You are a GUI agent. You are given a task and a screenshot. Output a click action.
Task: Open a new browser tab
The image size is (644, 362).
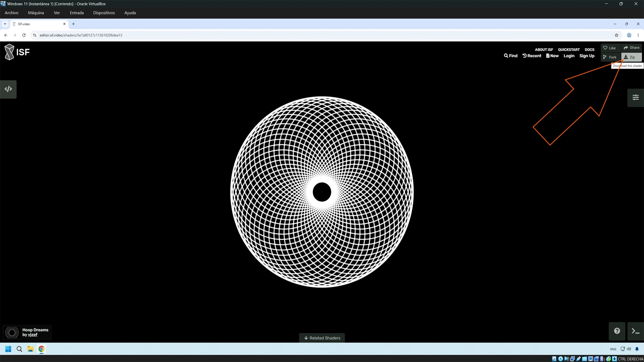pos(73,24)
